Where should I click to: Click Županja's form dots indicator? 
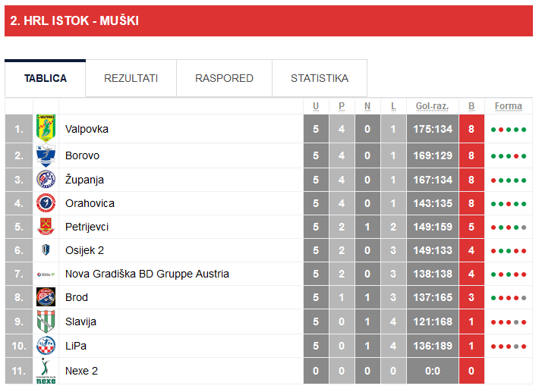click(508, 180)
